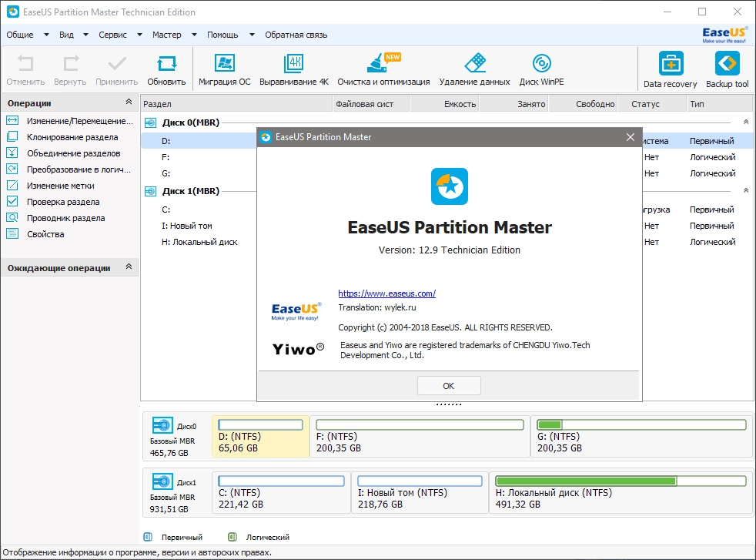
Task: Select D: row in partition list
Action: click(199, 141)
